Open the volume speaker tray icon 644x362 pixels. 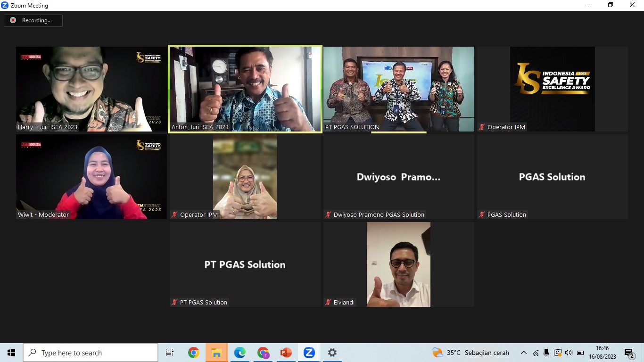click(x=569, y=353)
